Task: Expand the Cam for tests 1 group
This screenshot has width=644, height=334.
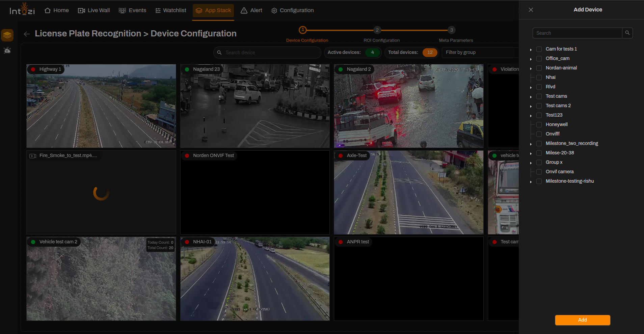Action: (531, 50)
